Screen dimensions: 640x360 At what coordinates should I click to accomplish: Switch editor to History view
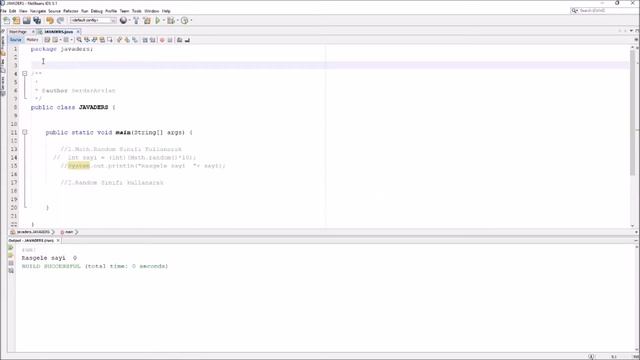(32, 40)
